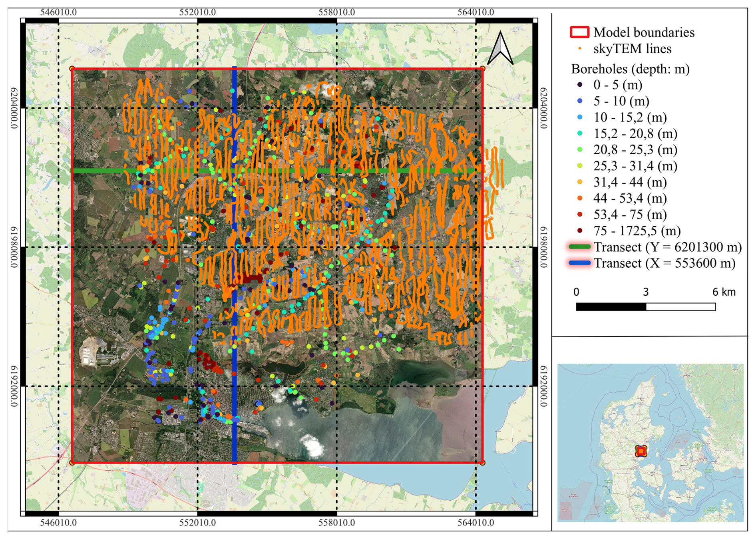
Task: Click the green Transect Y legend line swatch
Action: [x=579, y=247]
